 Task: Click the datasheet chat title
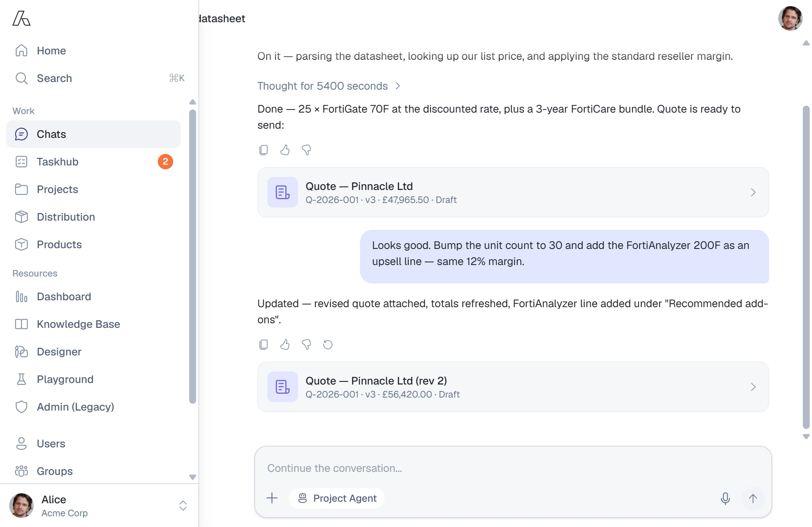223,18
